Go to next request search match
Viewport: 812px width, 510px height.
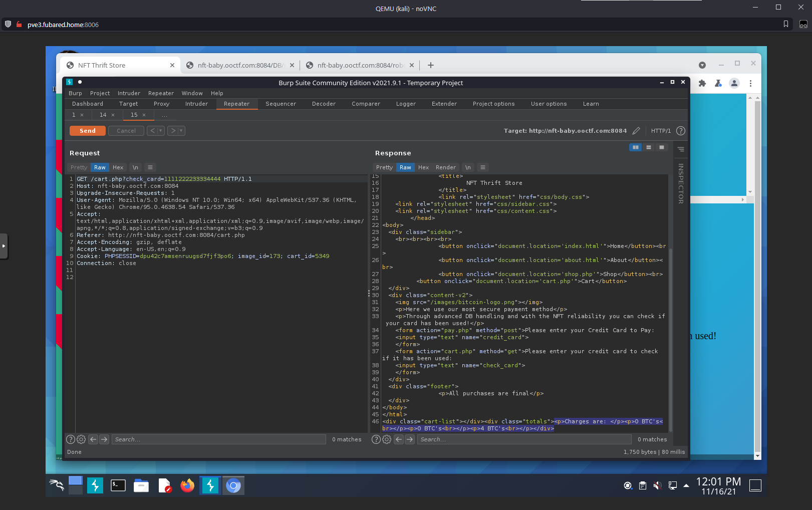tap(104, 439)
